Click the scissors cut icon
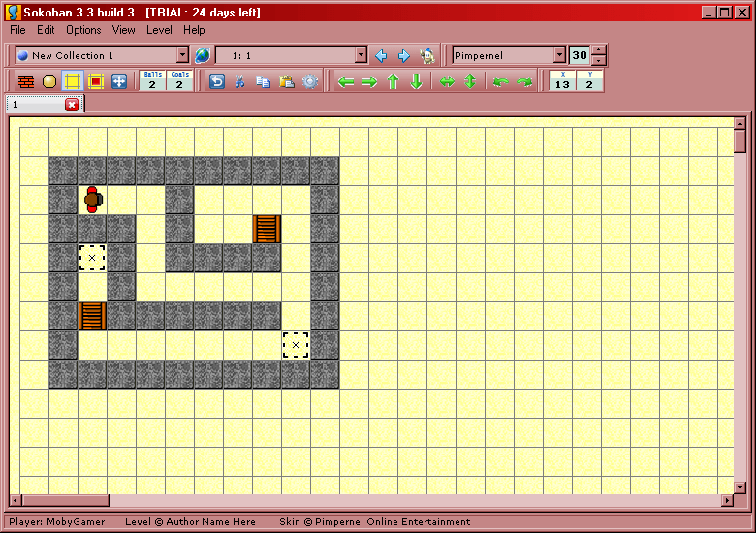This screenshot has width=756, height=533. coord(239,81)
